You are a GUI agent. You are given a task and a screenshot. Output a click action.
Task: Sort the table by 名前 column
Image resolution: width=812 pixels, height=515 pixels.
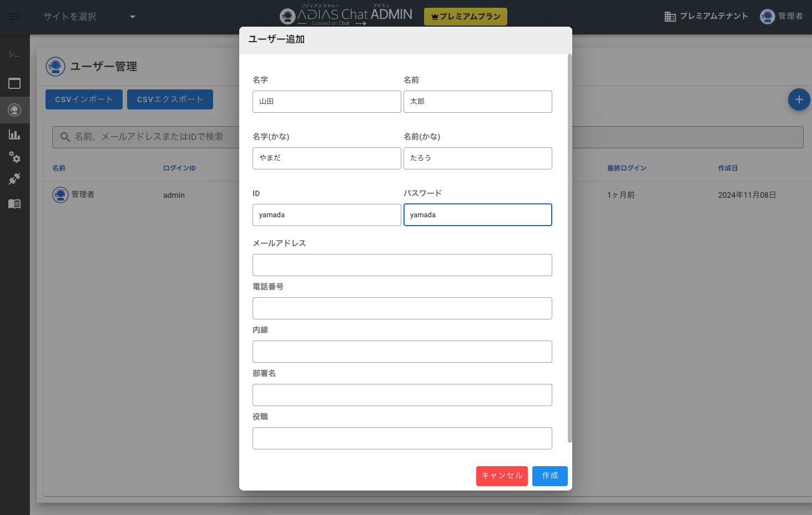pyautogui.click(x=59, y=168)
